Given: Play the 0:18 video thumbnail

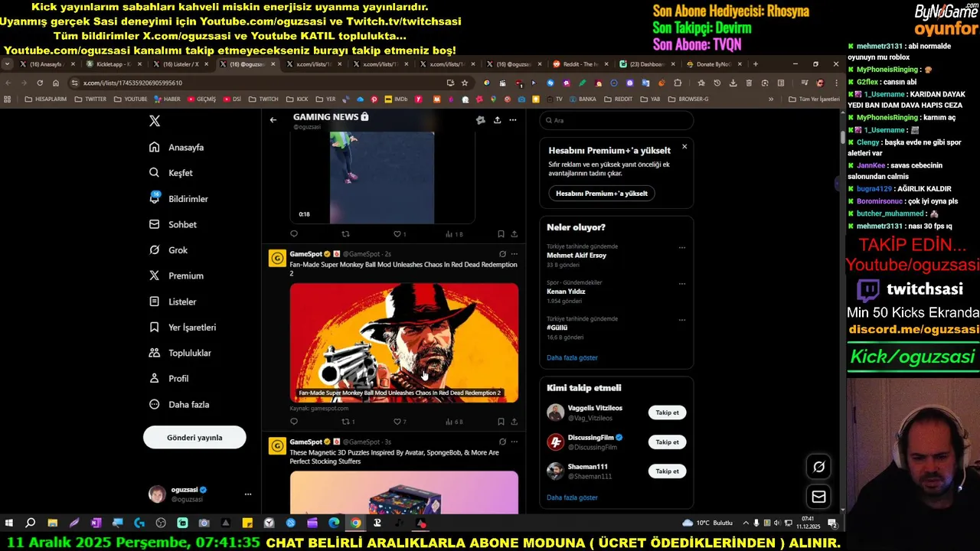Looking at the screenshot, I should [x=382, y=178].
